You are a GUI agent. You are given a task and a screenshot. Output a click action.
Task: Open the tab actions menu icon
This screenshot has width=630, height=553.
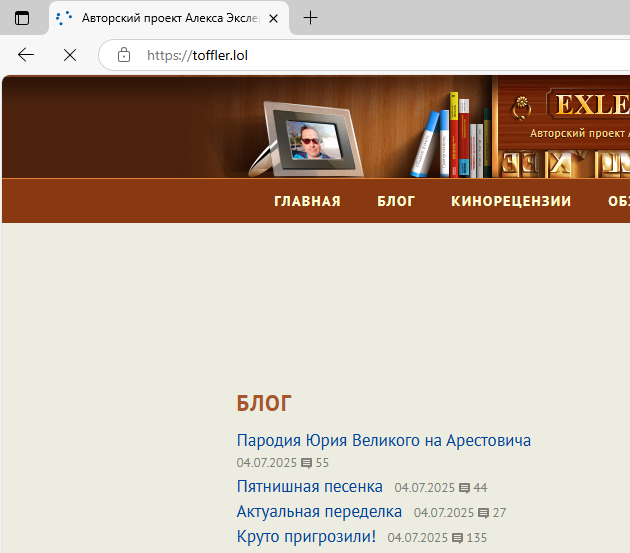[22, 18]
